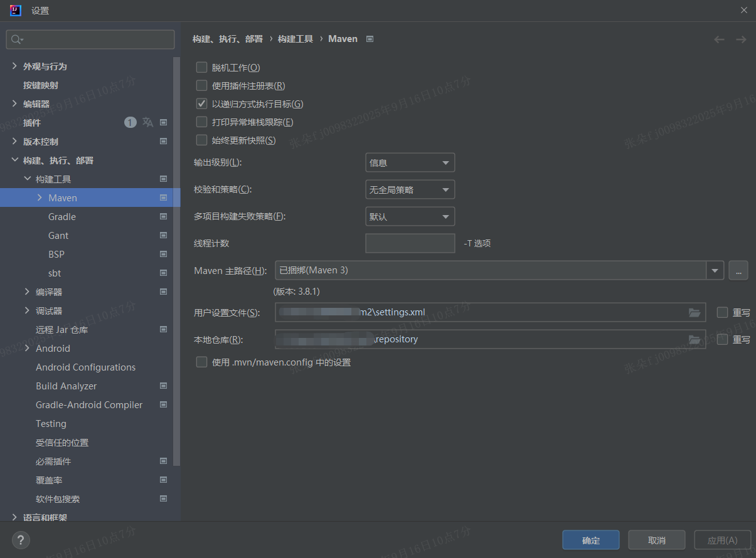Expand the 外观与行为 tree node
756x558 pixels.
(x=14, y=66)
